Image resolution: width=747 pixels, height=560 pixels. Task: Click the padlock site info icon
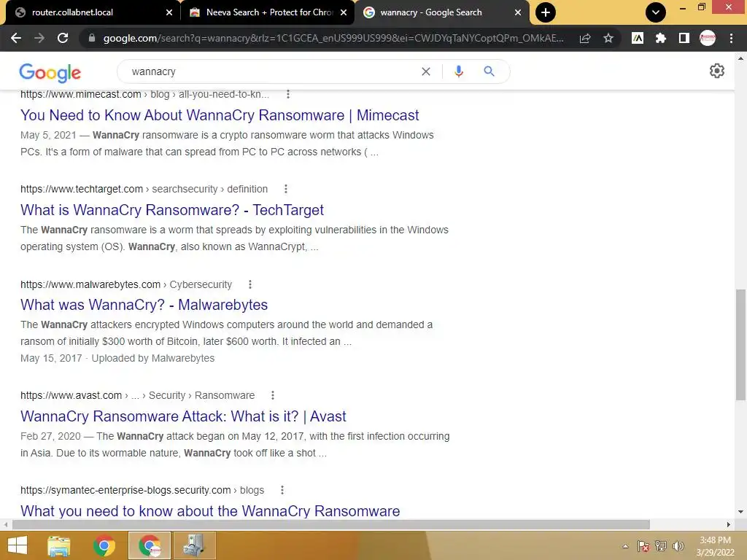point(92,38)
